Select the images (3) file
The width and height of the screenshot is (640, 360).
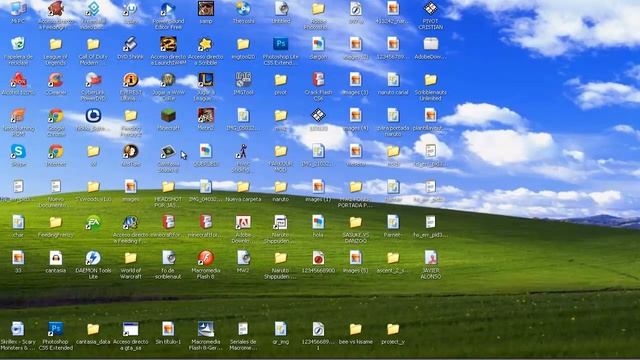click(356, 80)
